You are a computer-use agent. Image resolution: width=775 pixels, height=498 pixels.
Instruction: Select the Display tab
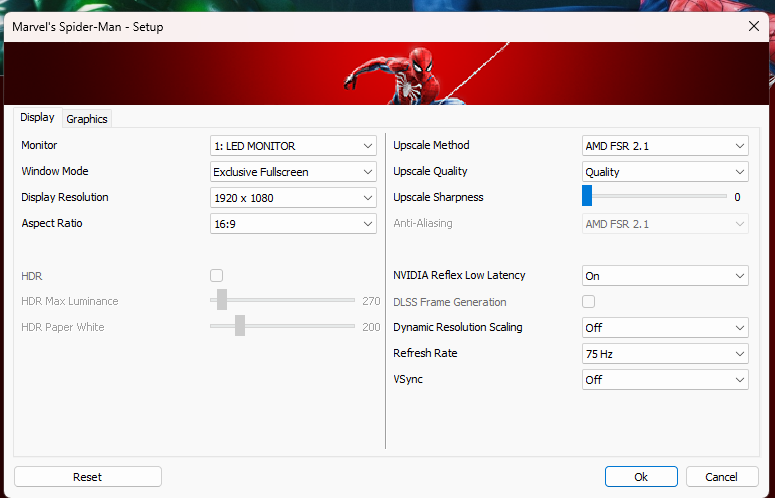click(x=38, y=117)
